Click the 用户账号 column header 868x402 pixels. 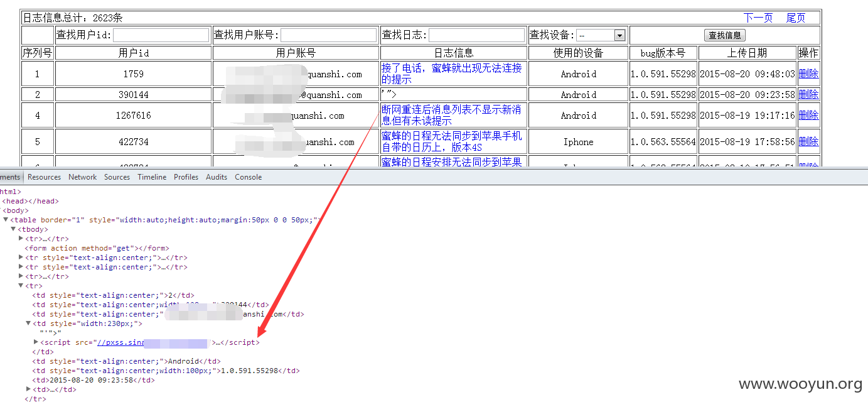[296, 53]
